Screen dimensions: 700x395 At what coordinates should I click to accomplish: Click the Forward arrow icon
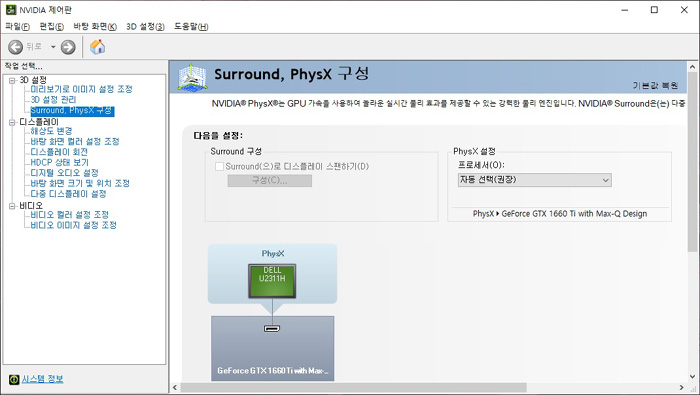(68, 47)
